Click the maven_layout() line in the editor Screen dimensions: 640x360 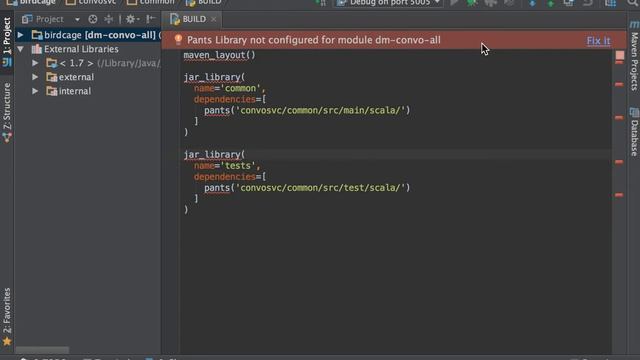(x=219, y=55)
